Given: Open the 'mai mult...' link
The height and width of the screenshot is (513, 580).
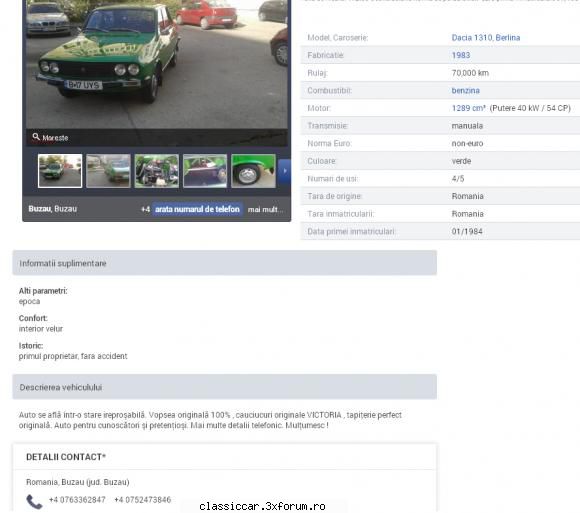Looking at the screenshot, I should click(265, 210).
